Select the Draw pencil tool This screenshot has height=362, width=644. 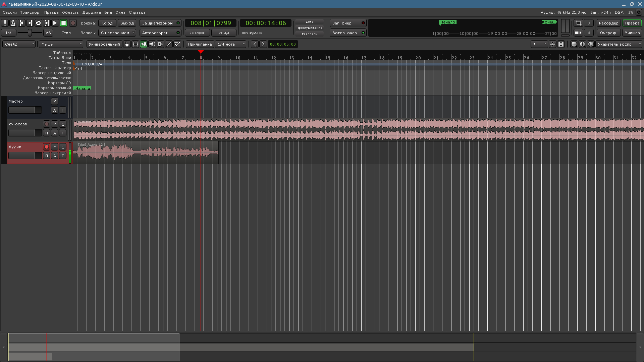point(169,44)
